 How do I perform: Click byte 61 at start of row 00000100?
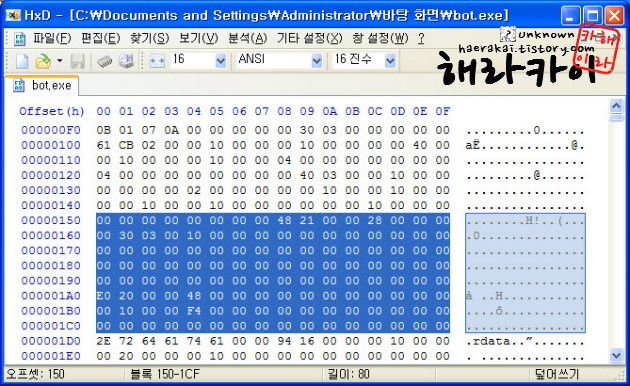coord(104,145)
